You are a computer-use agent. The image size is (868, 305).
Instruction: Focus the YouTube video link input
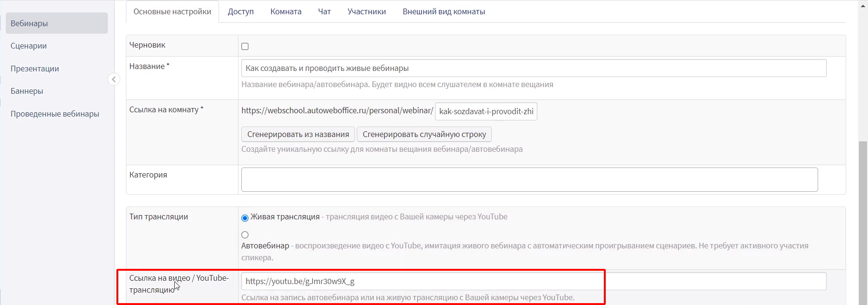coord(533,281)
